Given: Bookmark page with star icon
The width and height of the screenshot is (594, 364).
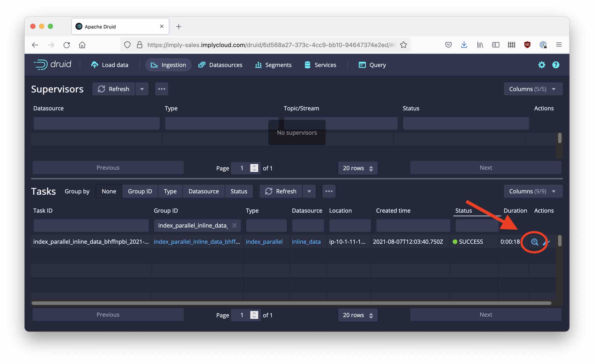Looking at the screenshot, I should coord(403,45).
